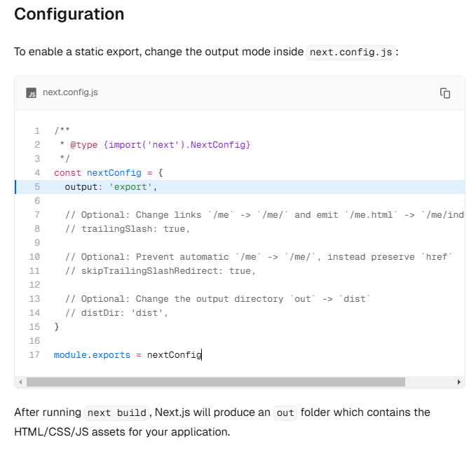Click the closing brace on line 15
Screen dimensions: 476x458
click(x=57, y=326)
